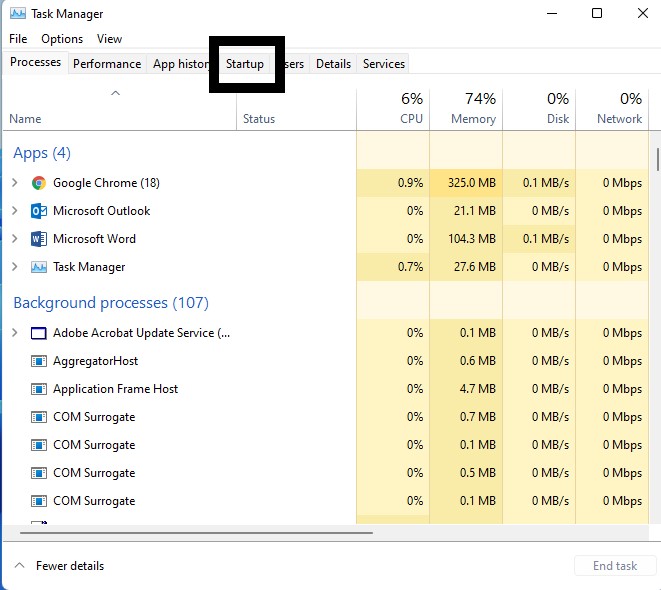
Task: Expand the Task Manager process row
Action: 15,266
